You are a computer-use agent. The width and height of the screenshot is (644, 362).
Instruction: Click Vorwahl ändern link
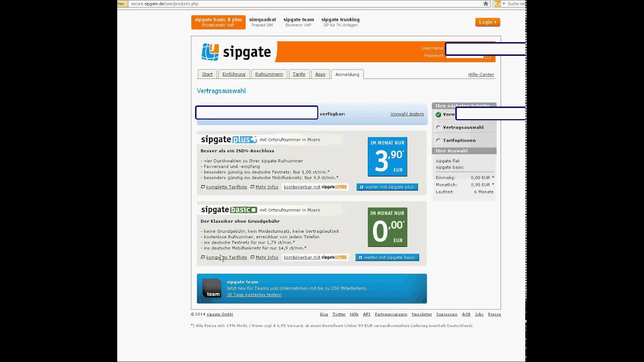407,114
